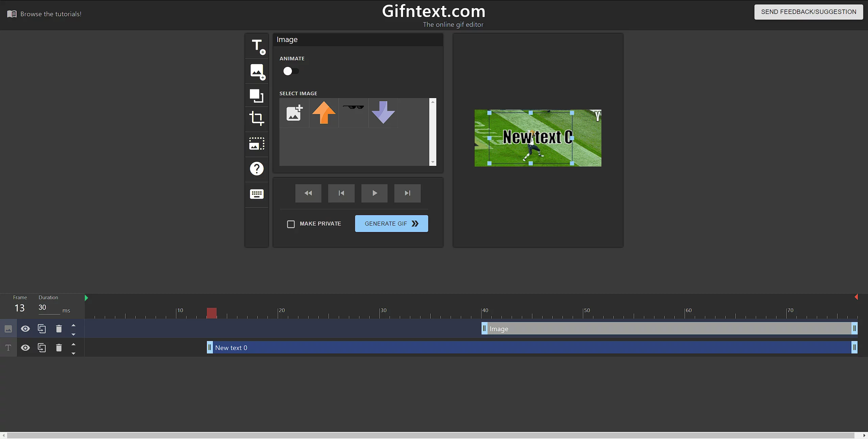Click the Add Image tool icon
Viewport: 868px width, 439px height.
257,71
